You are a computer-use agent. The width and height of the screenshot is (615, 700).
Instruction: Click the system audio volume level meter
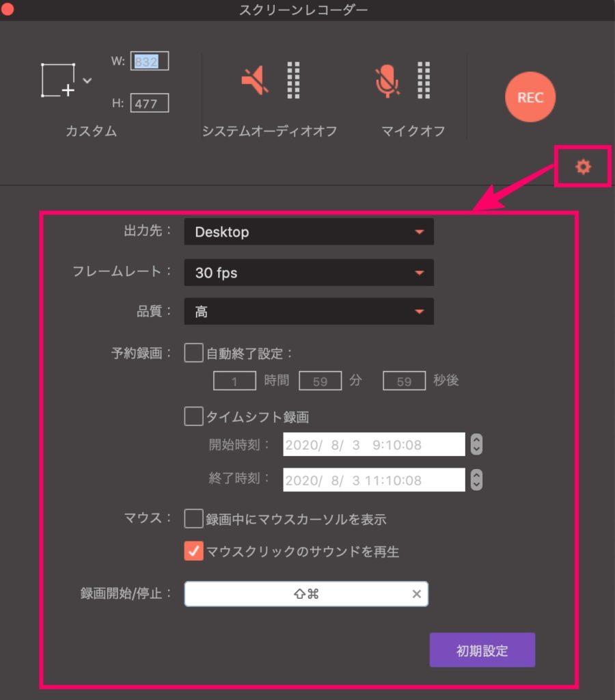[293, 81]
